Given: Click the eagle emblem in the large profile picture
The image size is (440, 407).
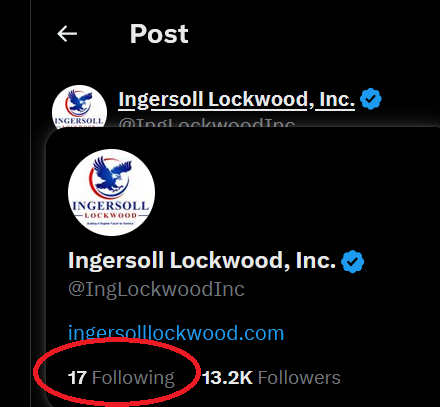Looking at the screenshot, I should [111, 176].
